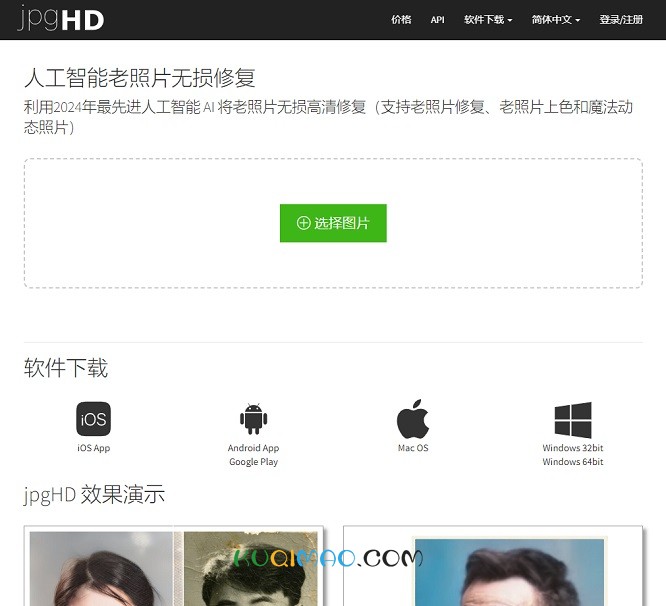Screen dimensions: 666x606
Task: Download the Windows 64bit version
Action: pyautogui.click(x=573, y=462)
